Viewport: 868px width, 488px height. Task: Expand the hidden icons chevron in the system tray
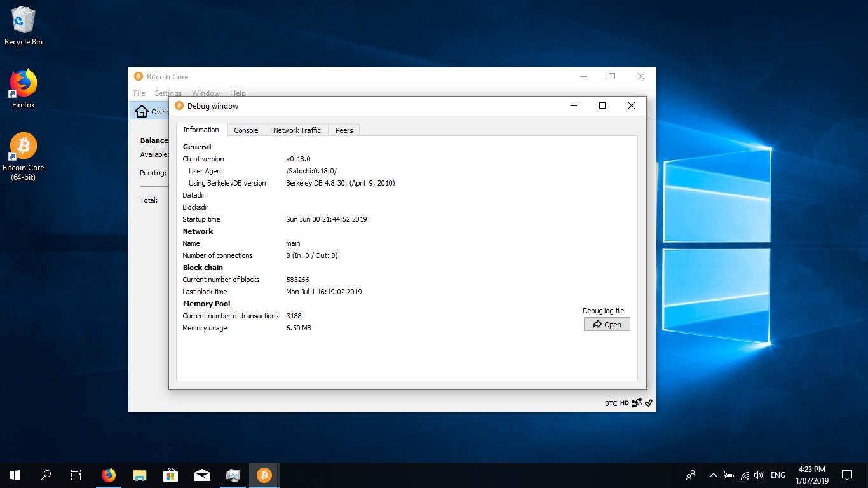coord(713,475)
